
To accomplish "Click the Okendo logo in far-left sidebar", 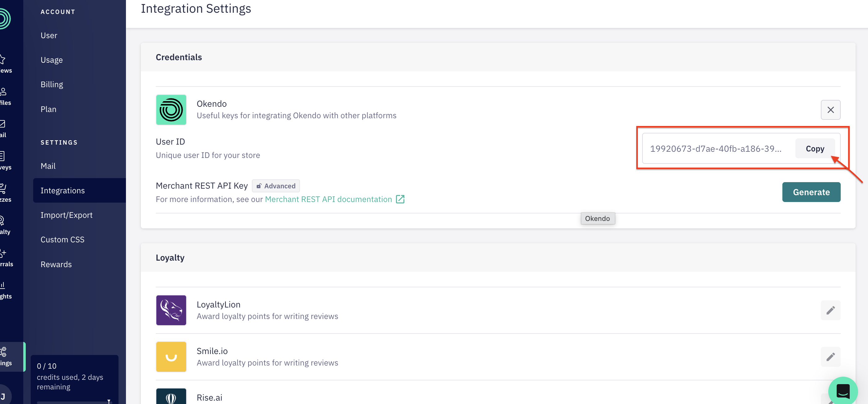I will click(4, 19).
